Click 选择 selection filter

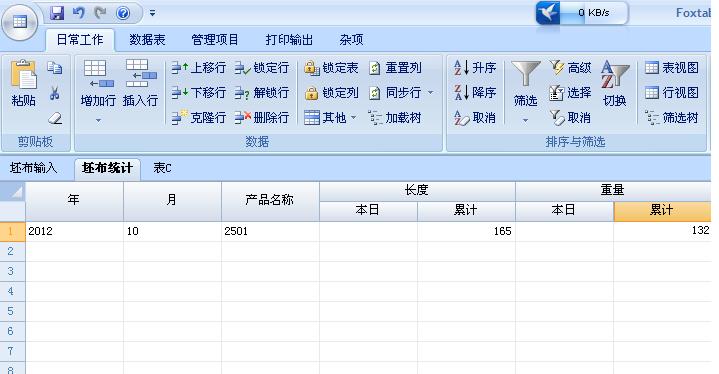click(570, 93)
